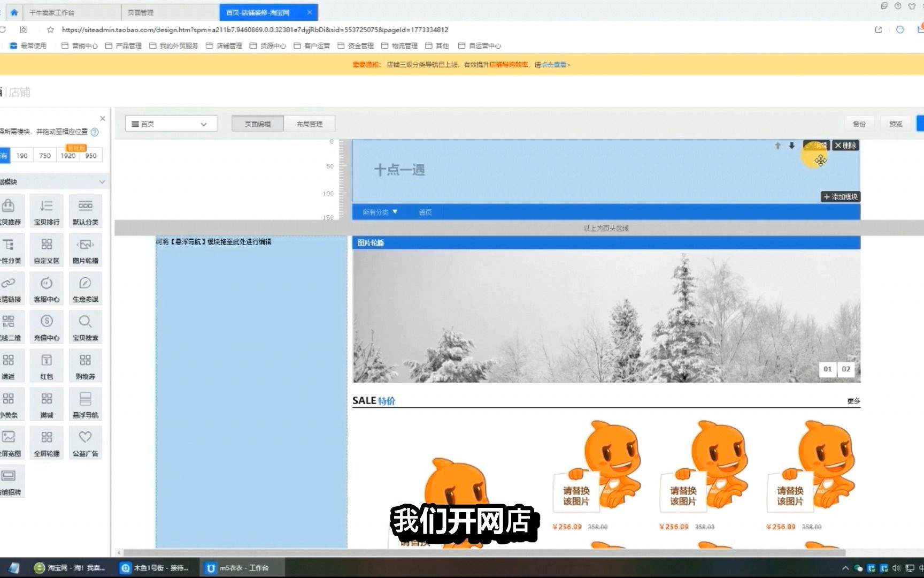Screen dimensions: 924x578
Task: Filter modules by width 750
Action: pyautogui.click(x=45, y=156)
